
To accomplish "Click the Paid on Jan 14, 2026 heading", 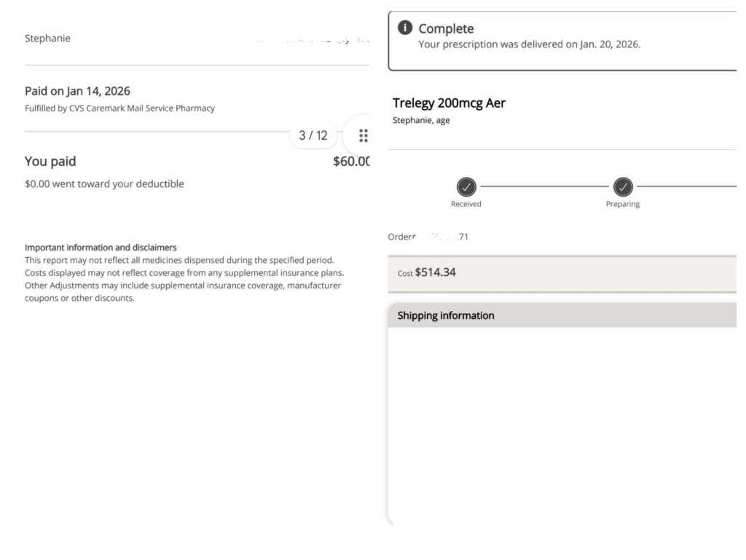I will pos(77,91).
